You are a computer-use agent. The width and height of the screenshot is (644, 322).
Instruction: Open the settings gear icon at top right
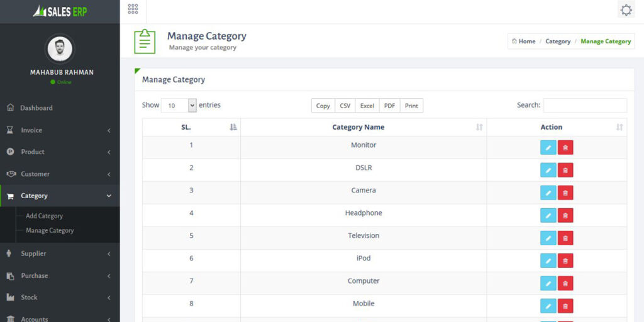click(x=626, y=9)
